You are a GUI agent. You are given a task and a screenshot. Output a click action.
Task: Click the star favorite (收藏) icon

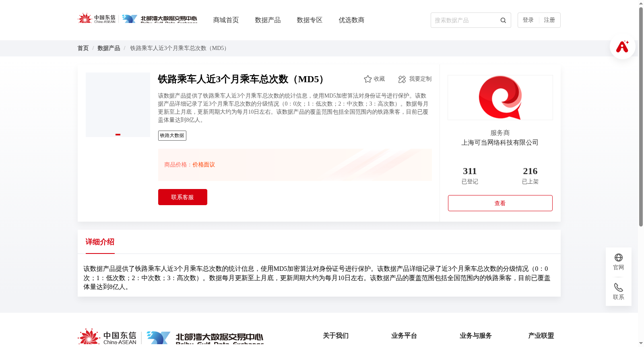pyautogui.click(x=367, y=79)
